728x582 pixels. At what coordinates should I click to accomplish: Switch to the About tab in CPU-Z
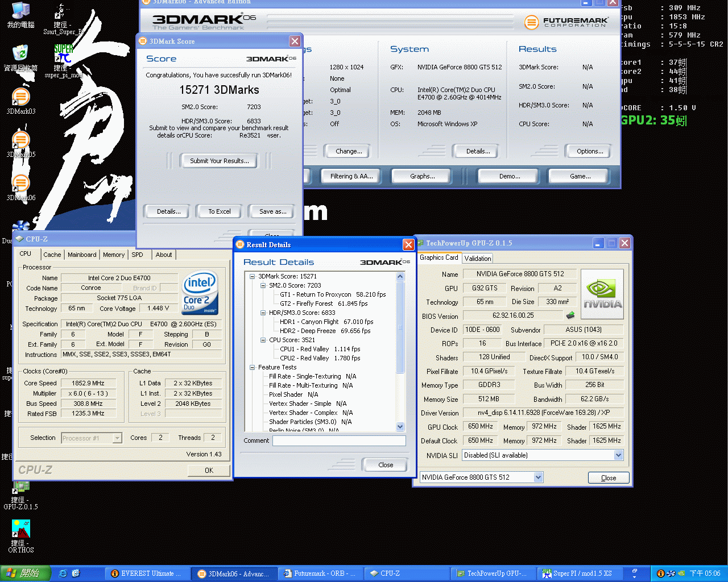point(164,255)
